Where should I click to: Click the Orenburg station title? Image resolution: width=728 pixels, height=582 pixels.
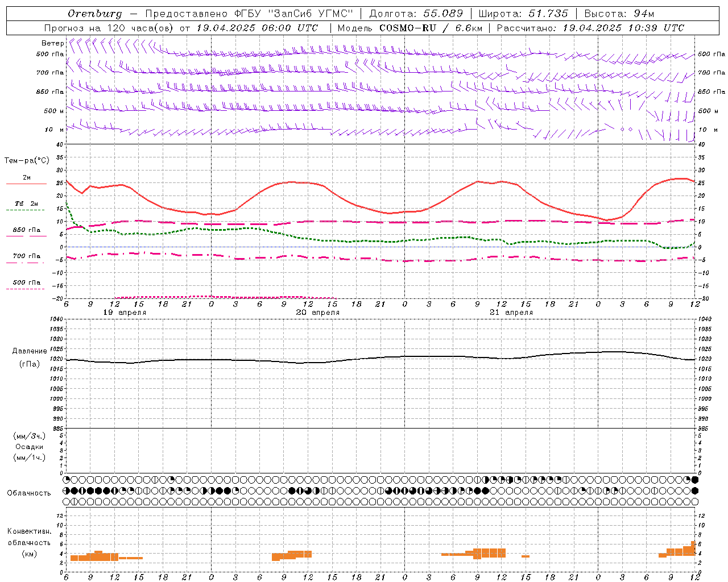click(x=94, y=14)
